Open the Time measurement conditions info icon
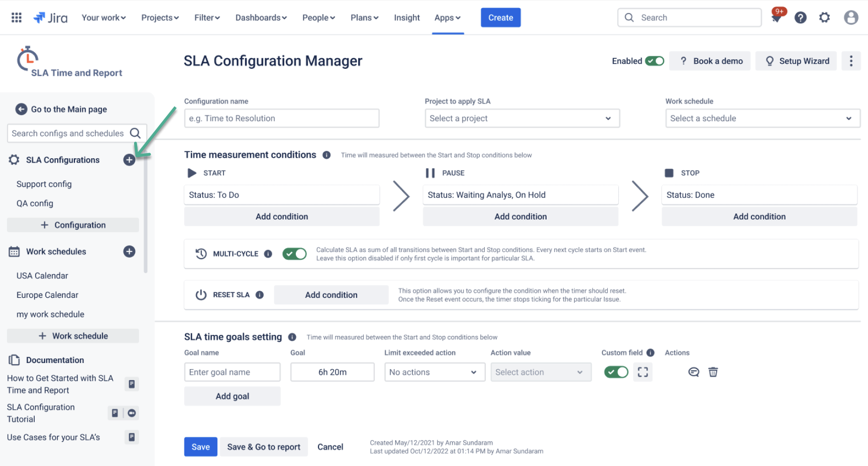This screenshot has height=466, width=868. 326,155
